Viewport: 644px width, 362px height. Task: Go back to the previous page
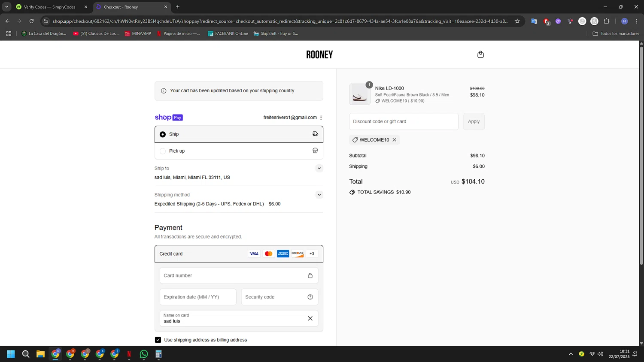click(7, 21)
